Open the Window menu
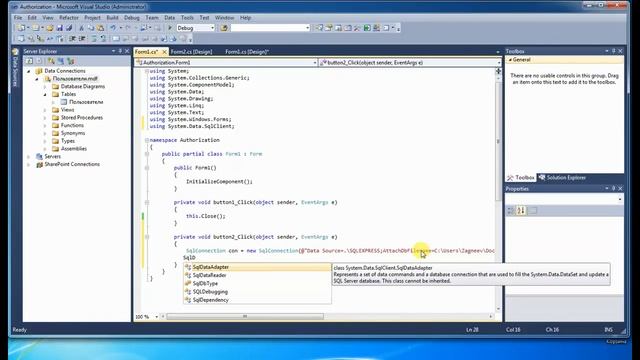Image resolution: width=640 pixels, height=360 pixels. [224, 18]
